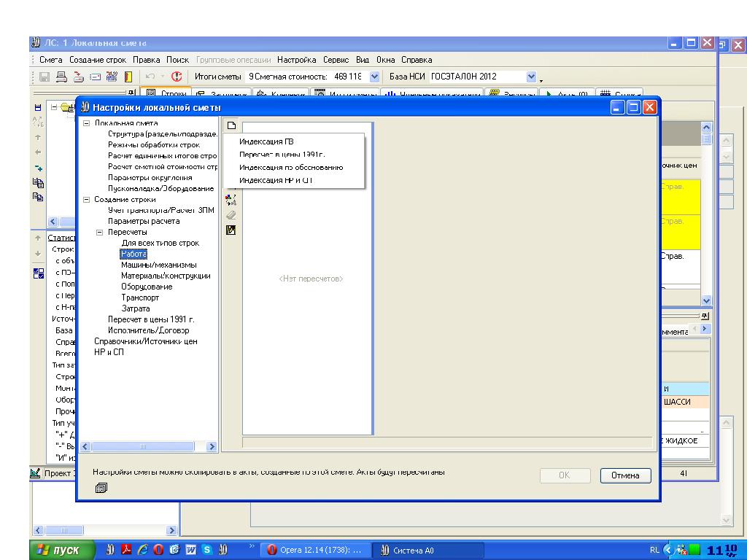Select Машины/механизмы in settings tree
Screen dimensions: 747x560
tap(158, 265)
